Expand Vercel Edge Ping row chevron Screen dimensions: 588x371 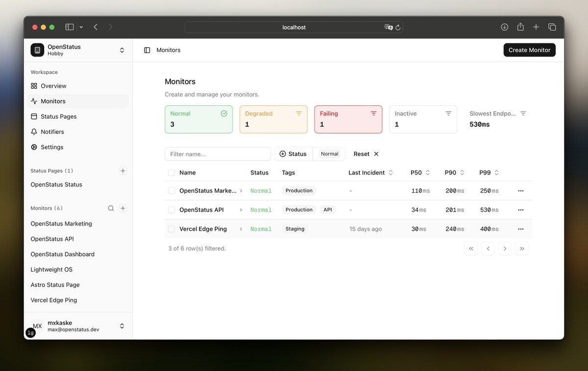pyautogui.click(x=241, y=229)
